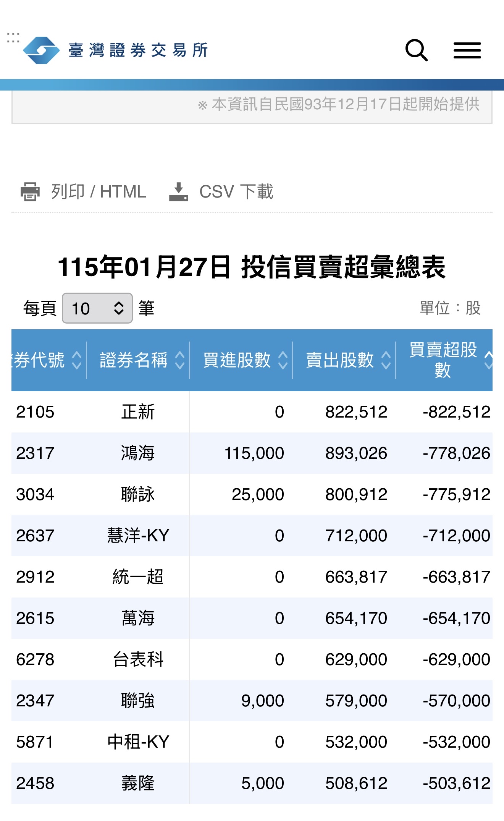504x821 pixels.
Task: Open the search magnifier icon
Action: tap(417, 50)
